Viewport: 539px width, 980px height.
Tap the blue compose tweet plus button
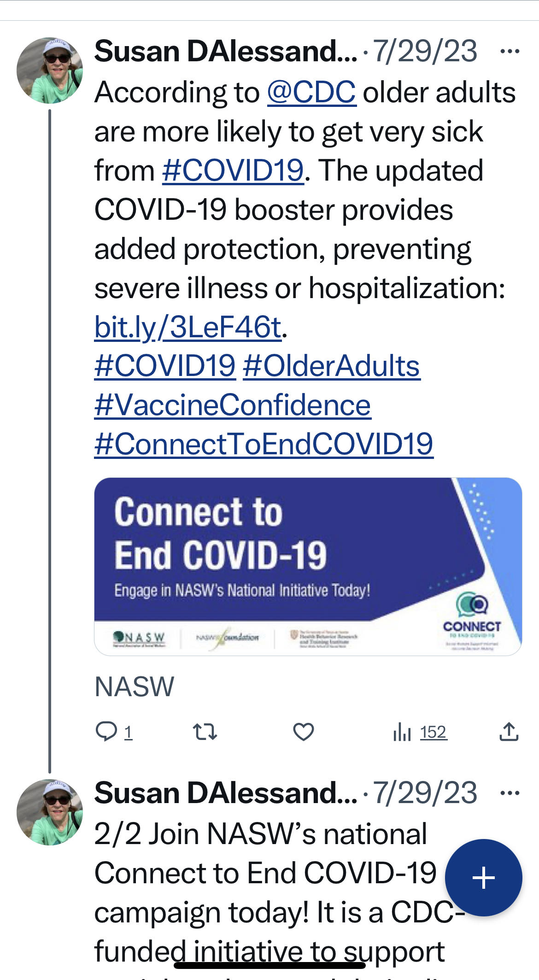click(x=484, y=878)
